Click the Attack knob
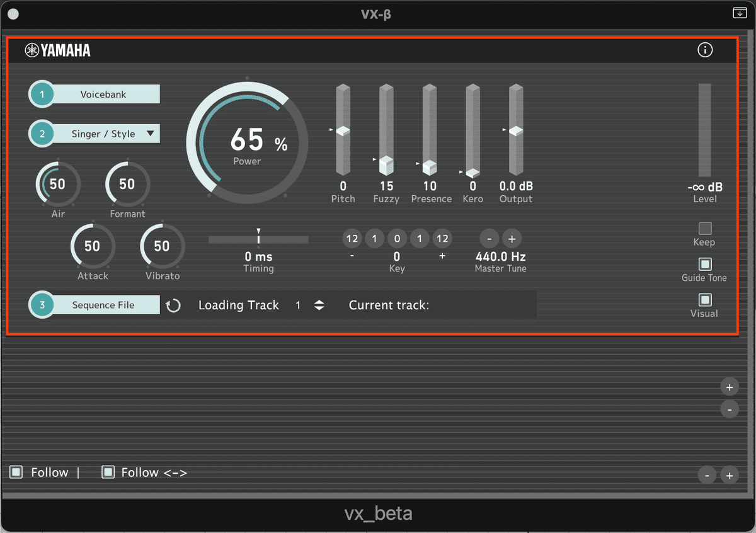The height and width of the screenshot is (533, 756). click(93, 246)
